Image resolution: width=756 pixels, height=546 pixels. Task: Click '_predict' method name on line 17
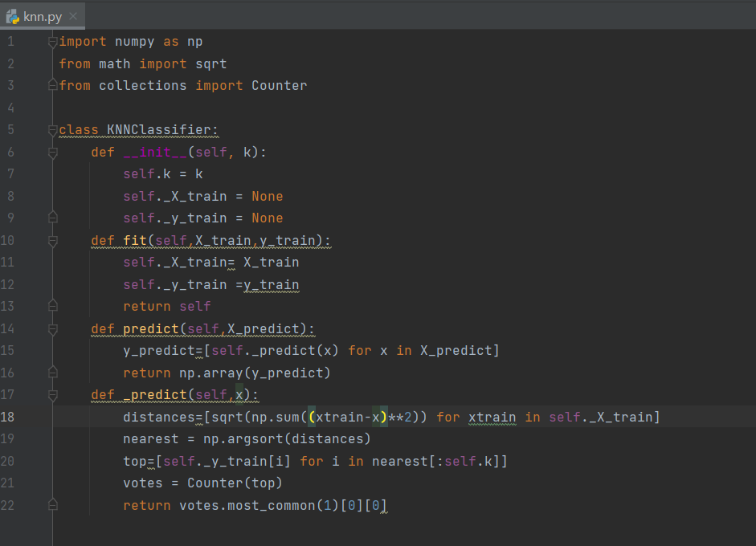(x=155, y=395)
